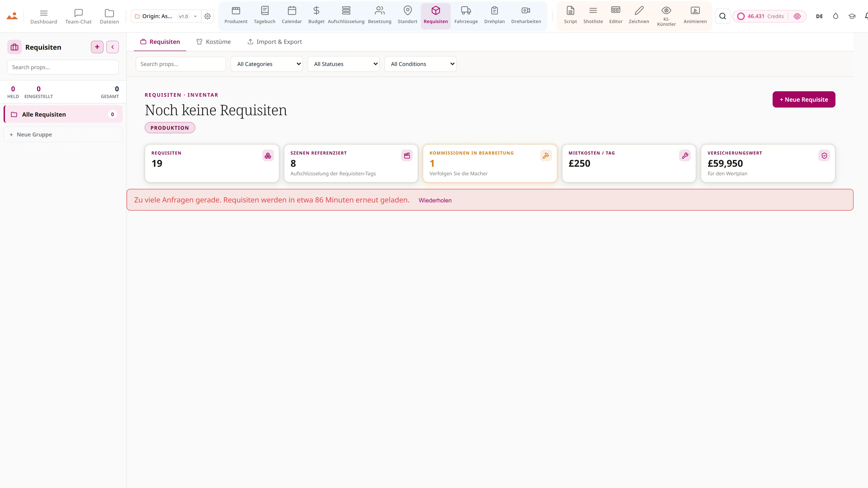Select Alle Requisiten group

(x=63, y=114)
